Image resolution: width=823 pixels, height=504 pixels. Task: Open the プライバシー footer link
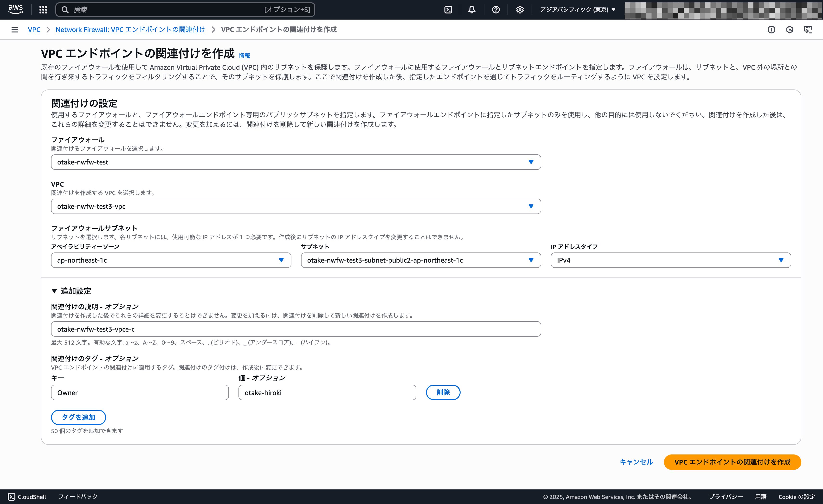[726, 497]
